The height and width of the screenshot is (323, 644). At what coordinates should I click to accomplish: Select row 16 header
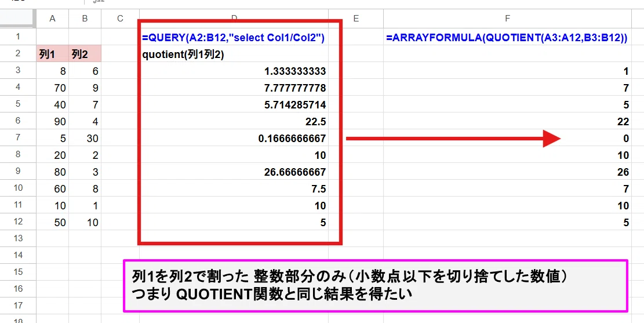18,289
